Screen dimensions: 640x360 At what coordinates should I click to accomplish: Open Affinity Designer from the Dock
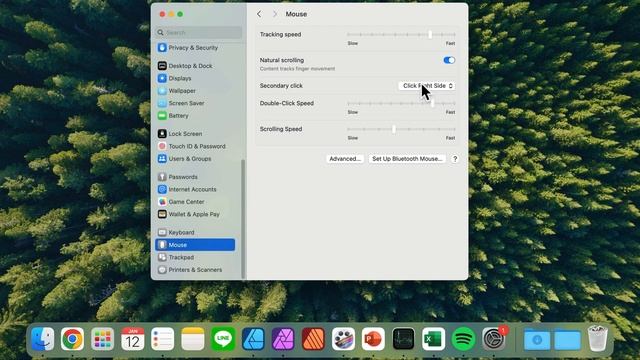[x=253, y=339]
